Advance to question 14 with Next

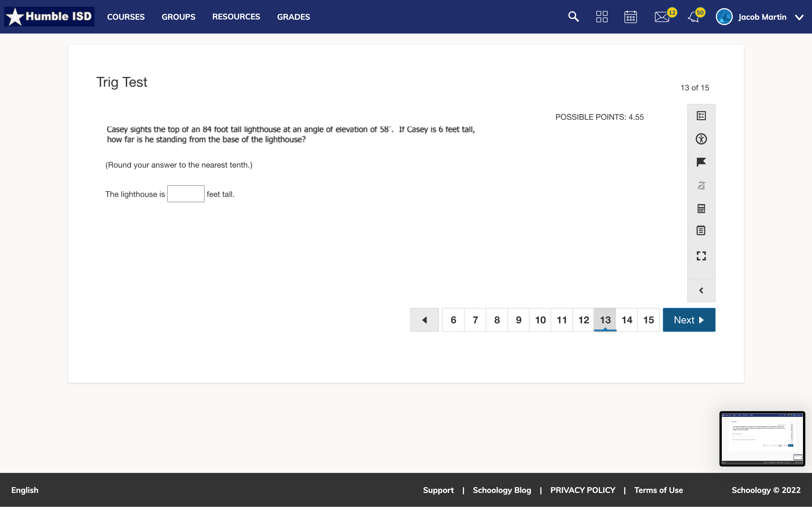click(688, 320)
